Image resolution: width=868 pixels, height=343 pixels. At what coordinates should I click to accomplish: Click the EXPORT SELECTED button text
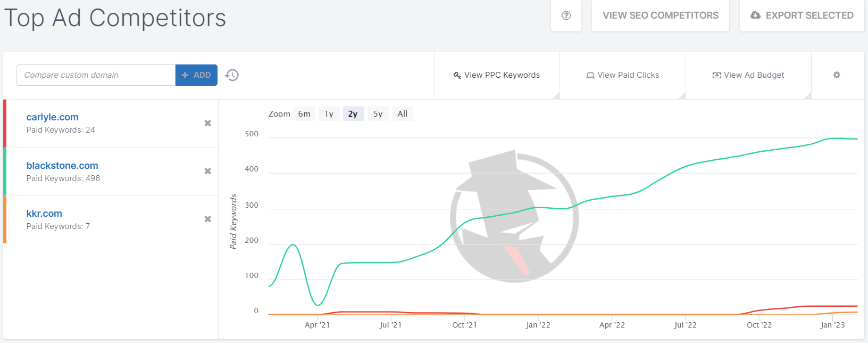pyautogui.click(x=809, y=15)
